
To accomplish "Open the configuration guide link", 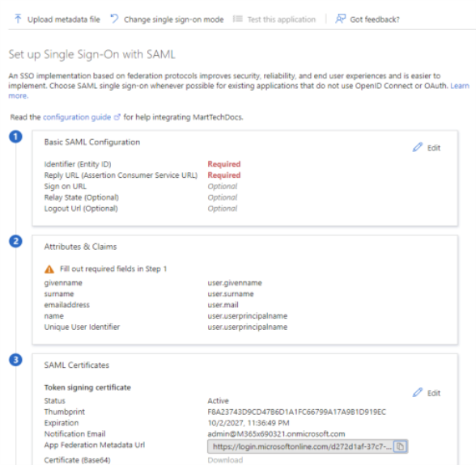I will [x=77, y=117].
